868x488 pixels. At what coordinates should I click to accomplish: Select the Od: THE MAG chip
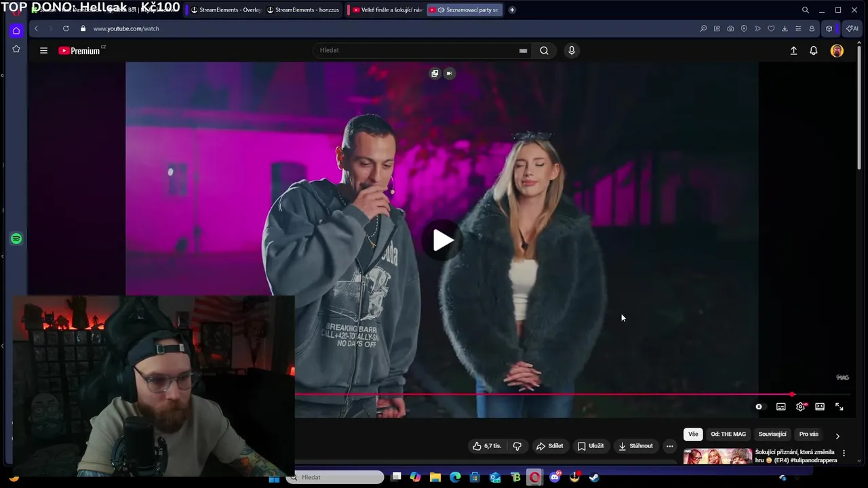(x=728, y=434)
